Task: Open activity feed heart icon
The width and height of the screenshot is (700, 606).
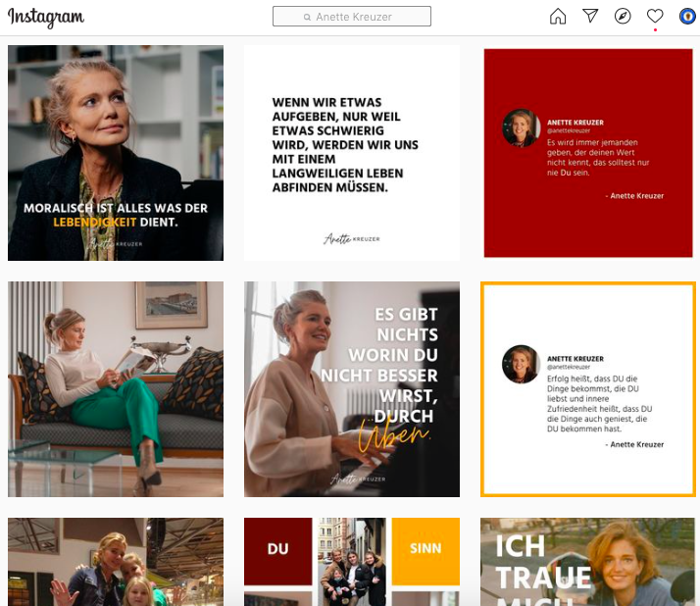Action: [655, 16]
